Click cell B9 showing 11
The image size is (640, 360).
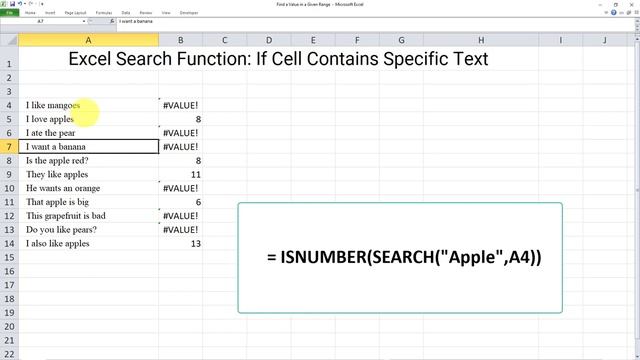point(180,174)
